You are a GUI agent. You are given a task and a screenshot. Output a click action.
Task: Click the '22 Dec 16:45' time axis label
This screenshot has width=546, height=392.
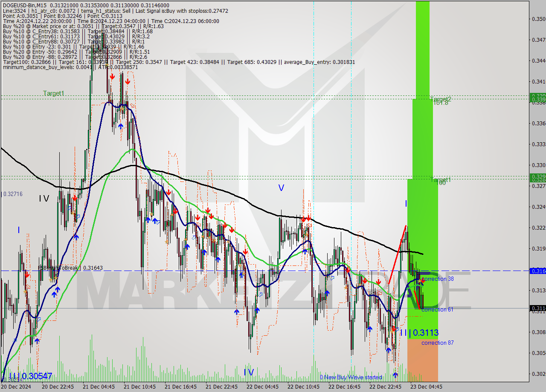(344, 387)
